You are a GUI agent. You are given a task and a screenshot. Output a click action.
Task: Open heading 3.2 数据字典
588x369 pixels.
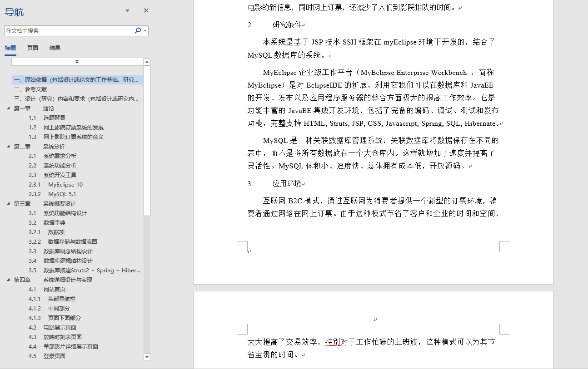pyautogui.click(x=54, y=223)
